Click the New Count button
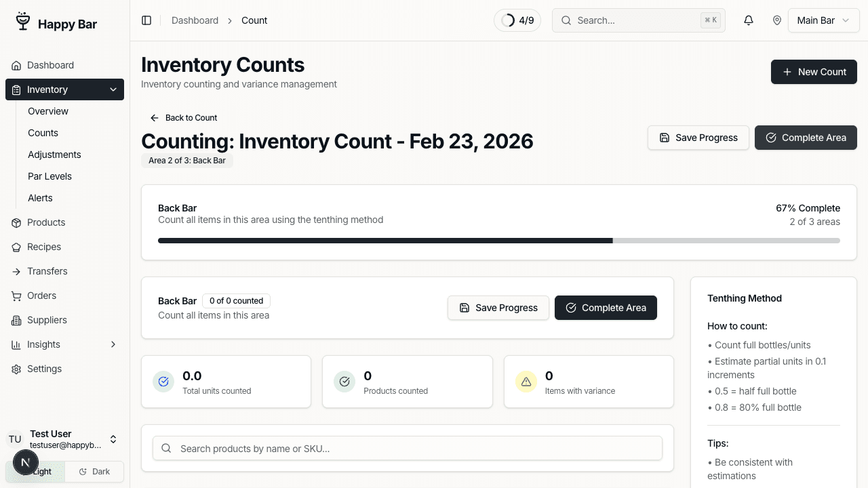The height and width of the screenshot is (488, 868). (x=814, y=72)
